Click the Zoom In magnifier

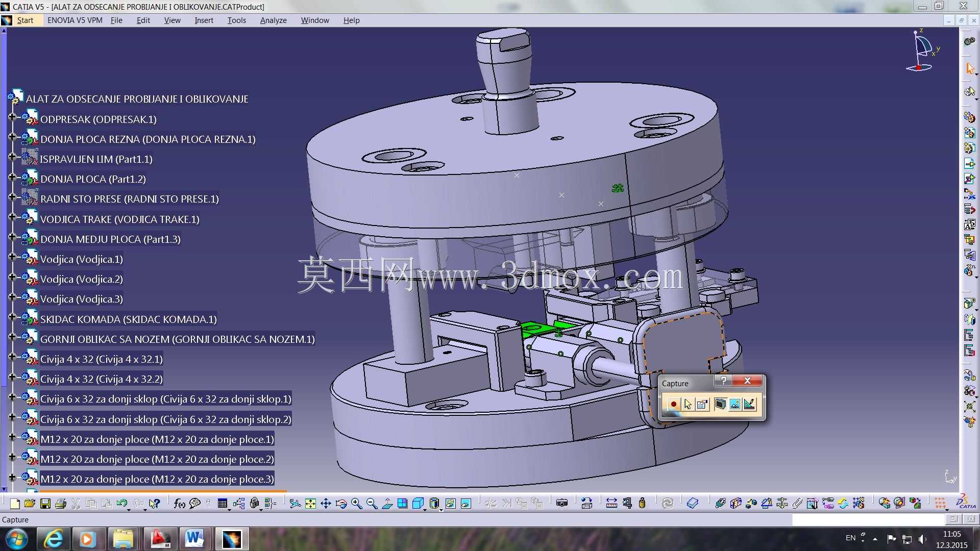(x=356, y=504)
